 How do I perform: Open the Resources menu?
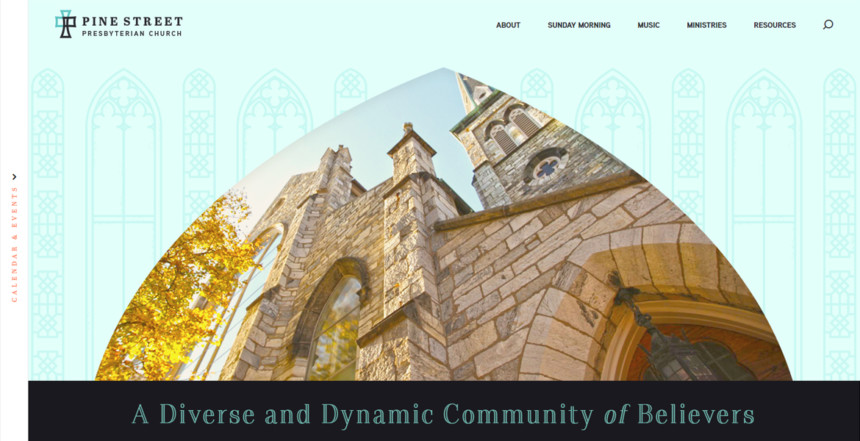point(774,25)
